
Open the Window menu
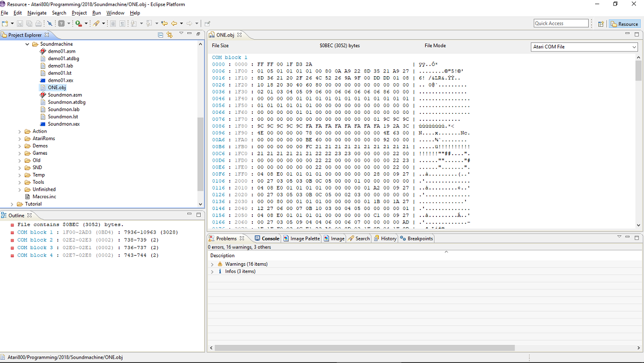[x=115, y=13]
